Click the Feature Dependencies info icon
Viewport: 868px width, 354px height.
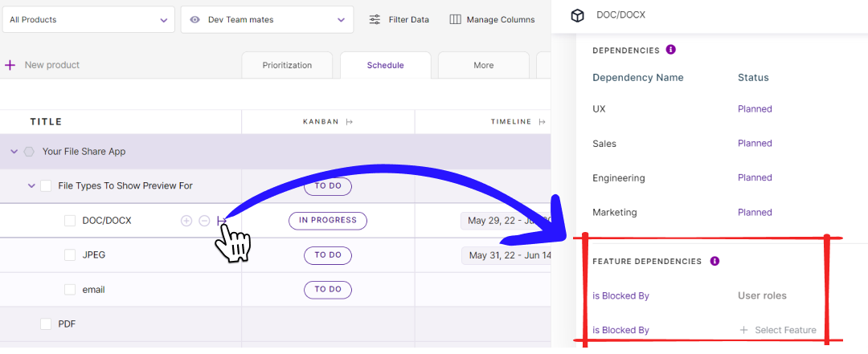[714, 261]
